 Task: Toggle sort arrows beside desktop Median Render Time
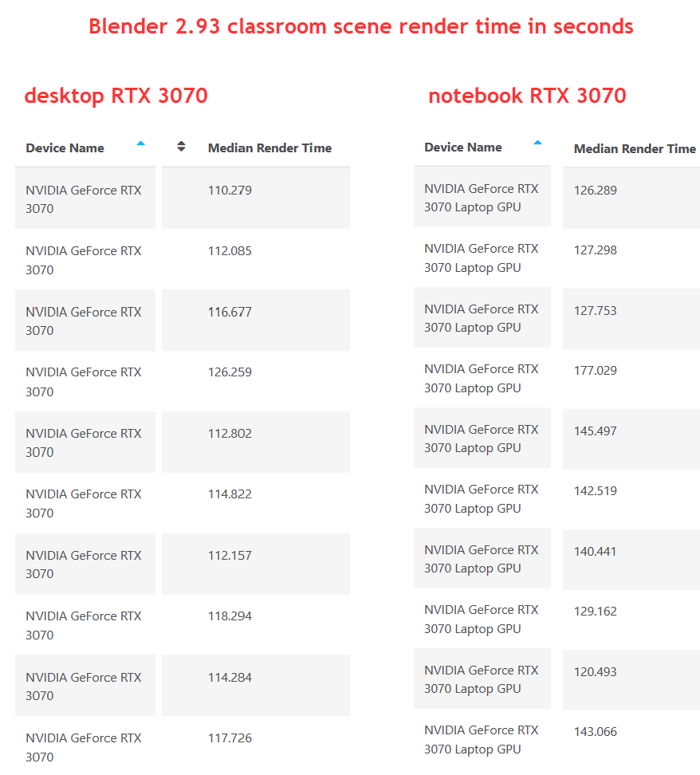182,146
